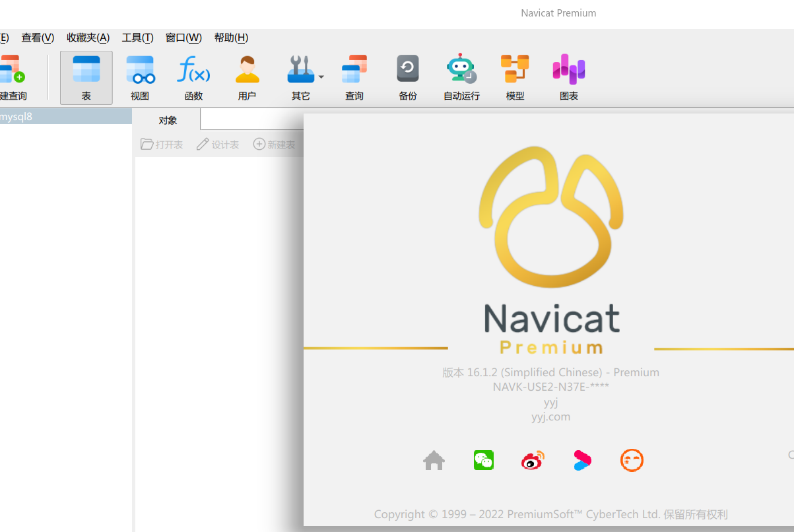Viewport: 794px width, 532px height.
Task: Open the 窗口(W) window menu
Action: click(x=183, y=38)
